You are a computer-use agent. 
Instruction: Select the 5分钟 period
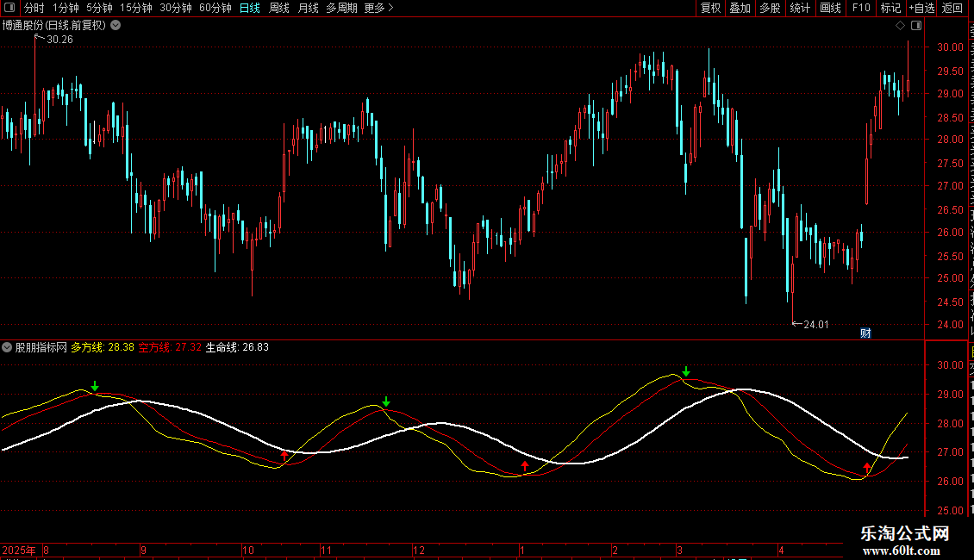pos(99,8)
